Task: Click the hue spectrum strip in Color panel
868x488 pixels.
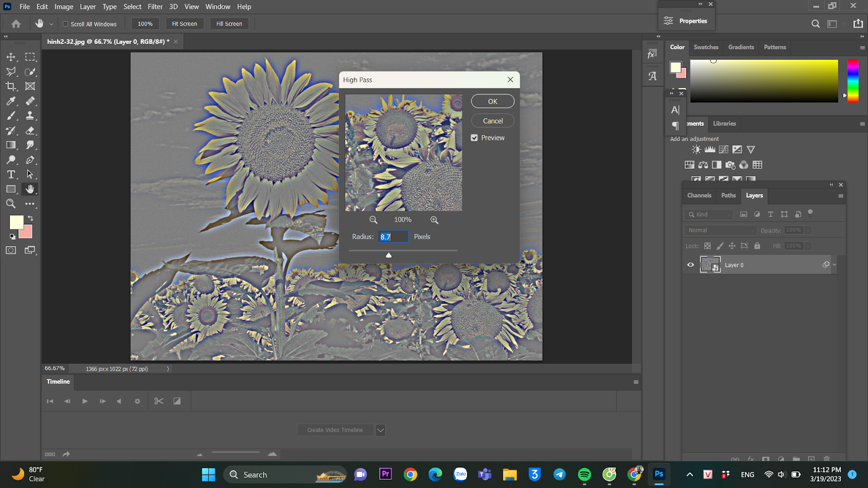Action: coord(853,81)
